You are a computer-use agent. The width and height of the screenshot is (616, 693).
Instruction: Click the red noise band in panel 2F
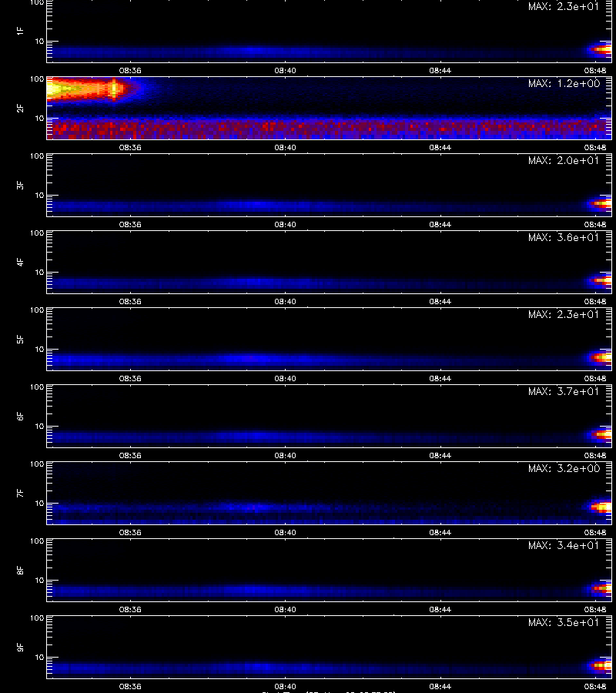pos(330,128)
